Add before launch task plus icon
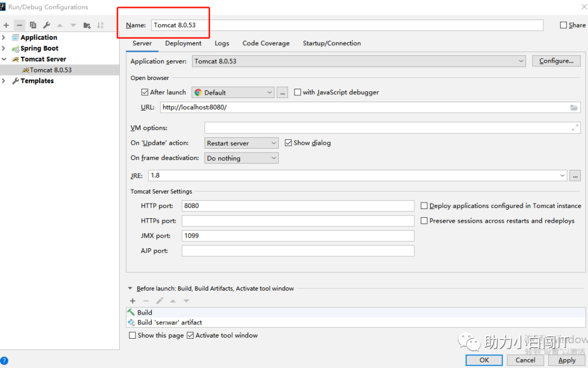This screenshot has height=368, width=588. coord(132,301)
